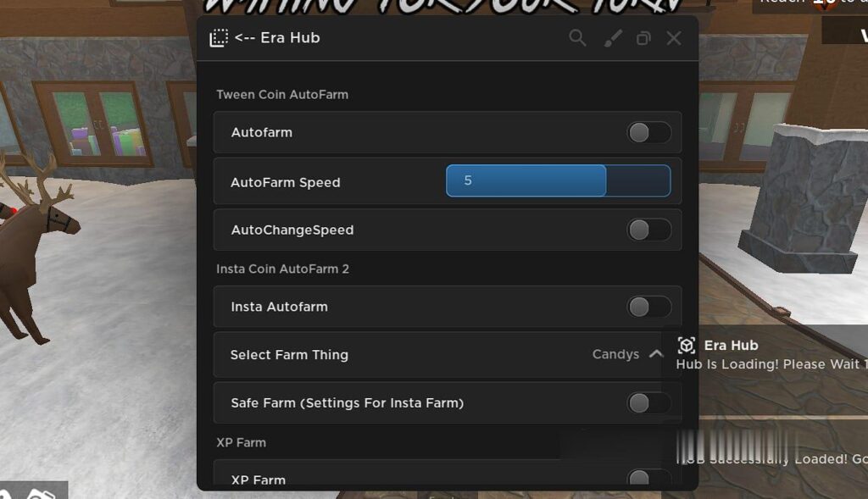Viewport: 868px width, 499px height.
Task: Turn on AutoChangeSpeed switch
Action: click(x=648, y=230)
